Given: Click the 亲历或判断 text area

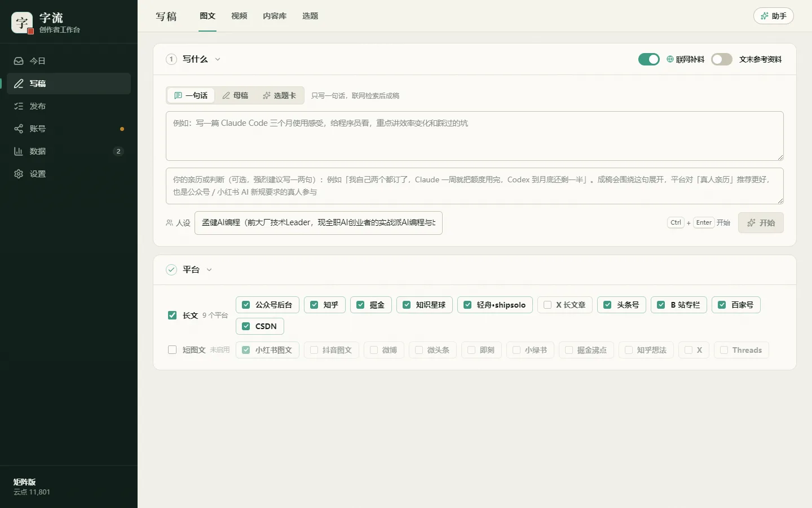Looking at the screenshot, I should pyautogui.click(x=475, y=186).
